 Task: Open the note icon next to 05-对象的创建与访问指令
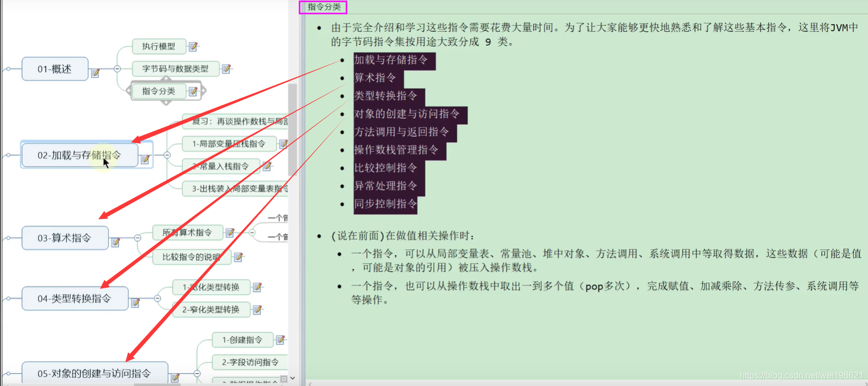click(175, 378)
